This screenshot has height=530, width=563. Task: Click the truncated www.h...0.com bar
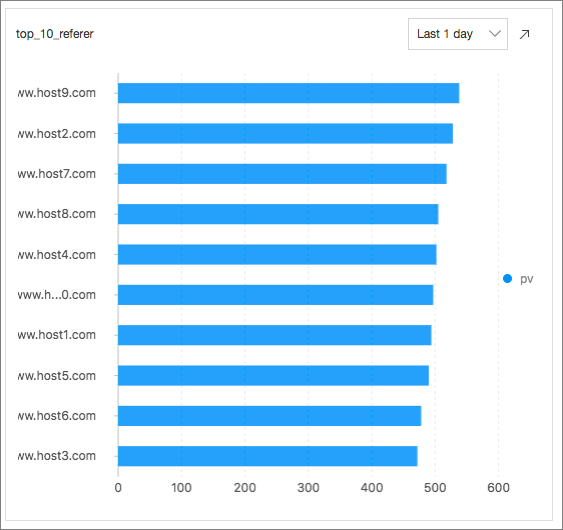click(276, 295)
